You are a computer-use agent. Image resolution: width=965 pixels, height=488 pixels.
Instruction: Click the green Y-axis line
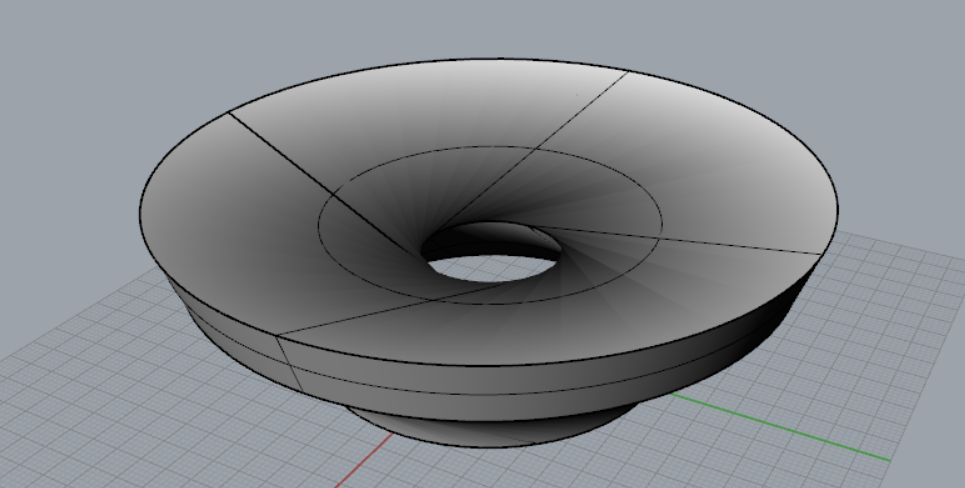coord(780,427)
